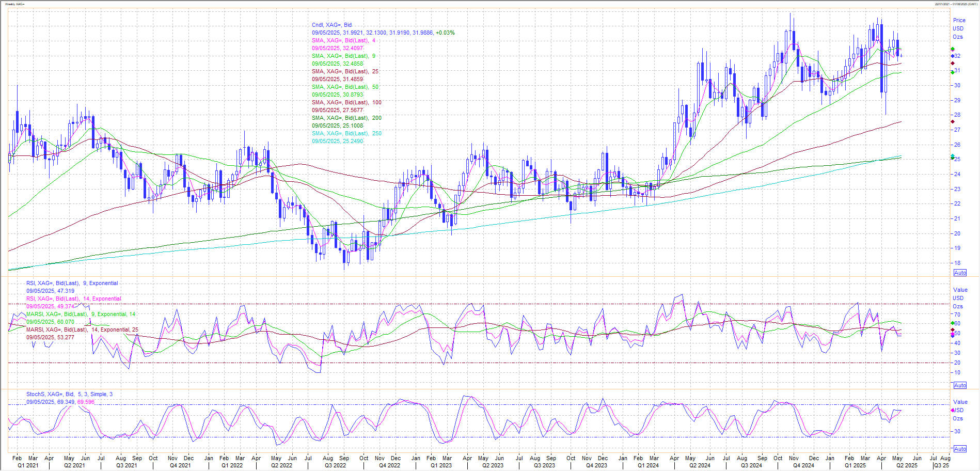The width and height of the screenshot is (980, 471).
Task: Select the 'Cndl, XAG=, Bid' legend label
Action: [331, 25]
